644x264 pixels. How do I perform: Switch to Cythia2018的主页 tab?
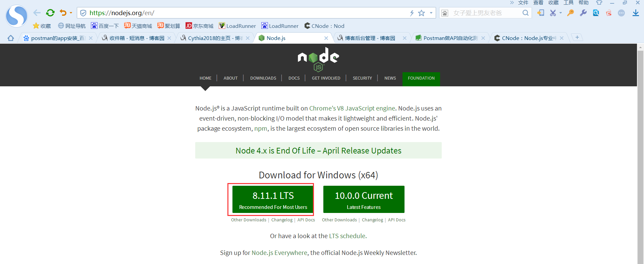click(x=212, y=38)
